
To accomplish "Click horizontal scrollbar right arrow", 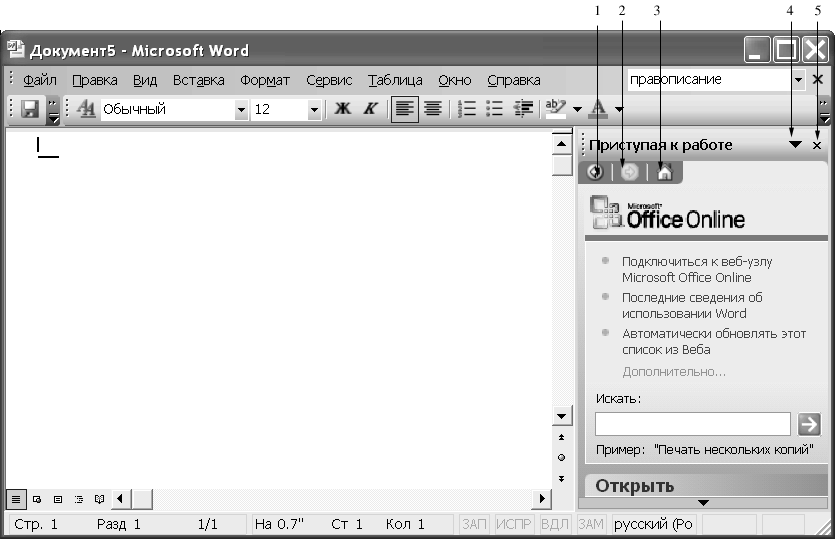I will (x=542, y=499).
